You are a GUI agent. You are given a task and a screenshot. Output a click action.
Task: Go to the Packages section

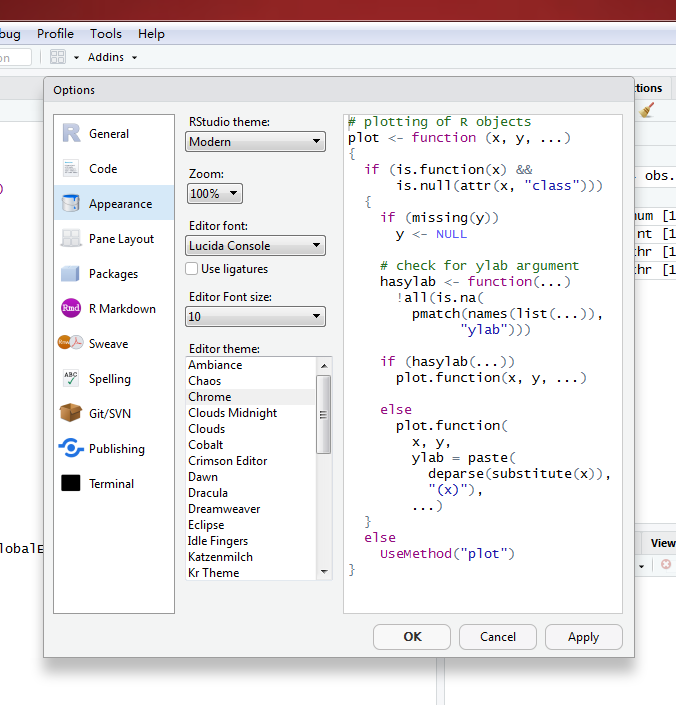tap(114, 273)
